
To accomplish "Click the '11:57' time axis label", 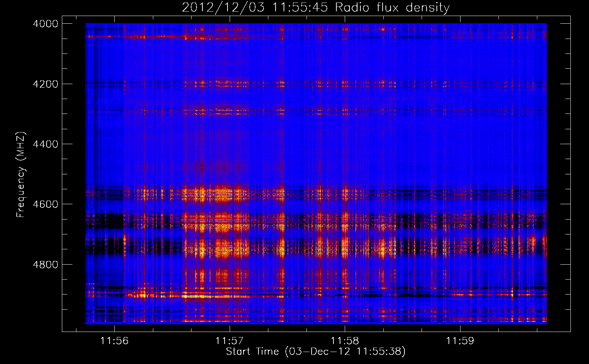I will 230,341.
